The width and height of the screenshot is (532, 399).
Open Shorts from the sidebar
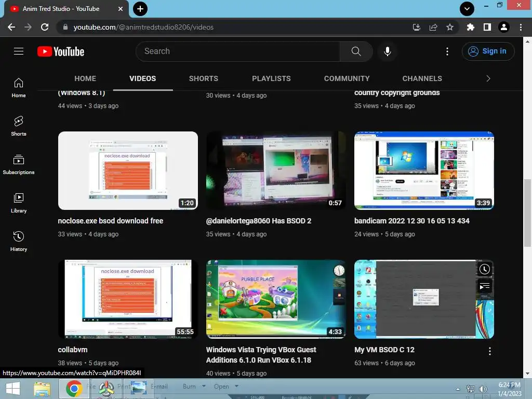19,126
